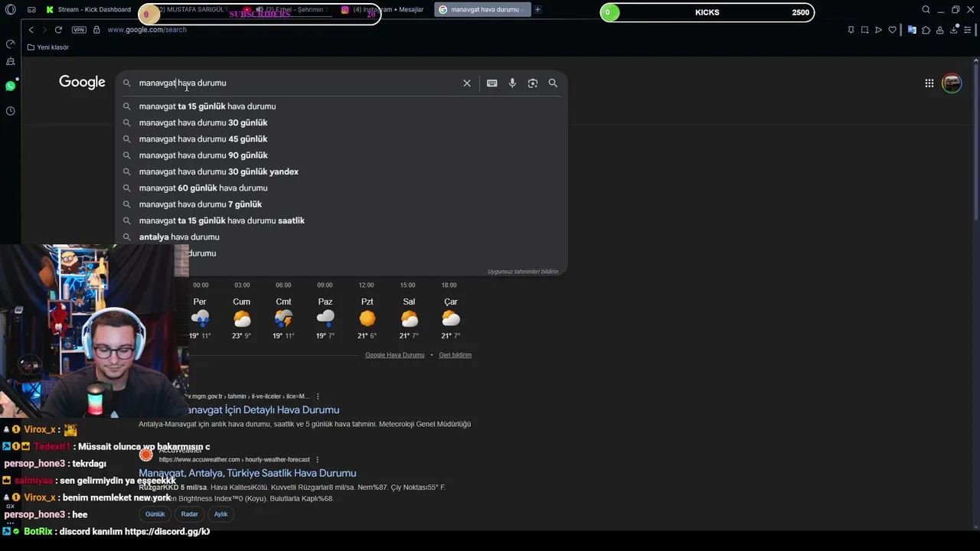The width and height of the screenshot is (980, 551).
Task: Reload the current page
Action: (x=58, y=30)
